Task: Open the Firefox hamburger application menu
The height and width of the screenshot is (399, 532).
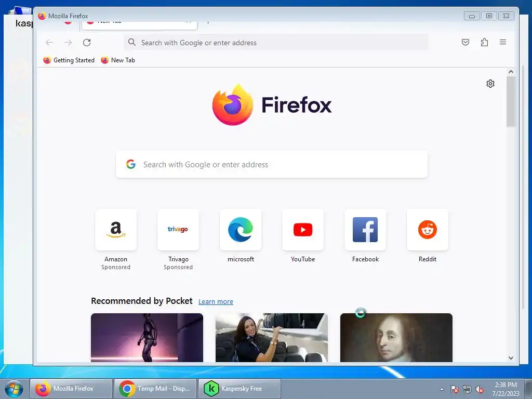Action: coord(503,42)
